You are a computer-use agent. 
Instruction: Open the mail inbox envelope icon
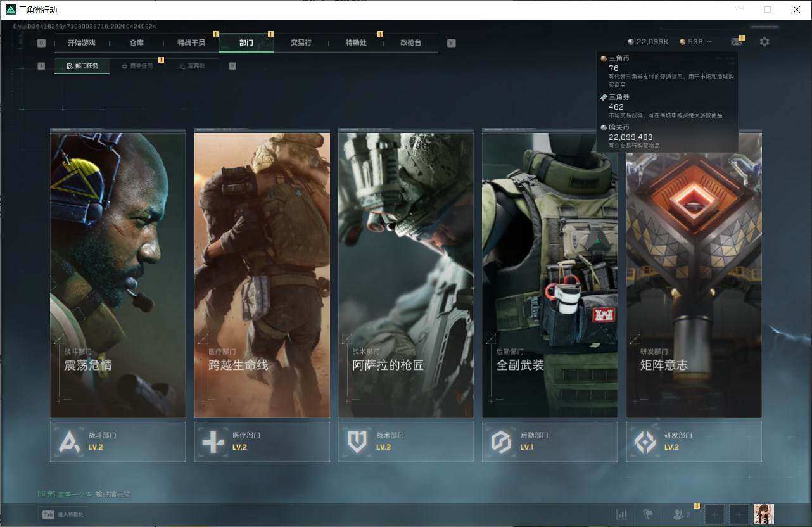click(736, 42)
